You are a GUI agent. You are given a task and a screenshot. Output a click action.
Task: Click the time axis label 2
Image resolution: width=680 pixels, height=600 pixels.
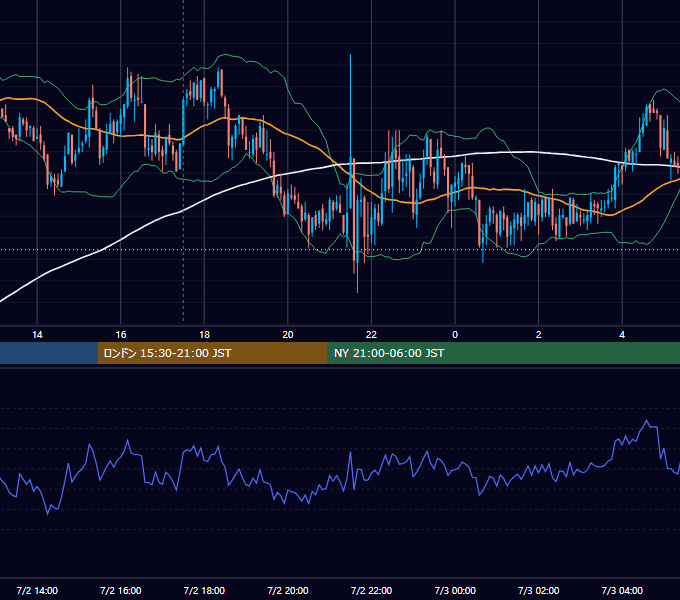click(x=539, y=335)
